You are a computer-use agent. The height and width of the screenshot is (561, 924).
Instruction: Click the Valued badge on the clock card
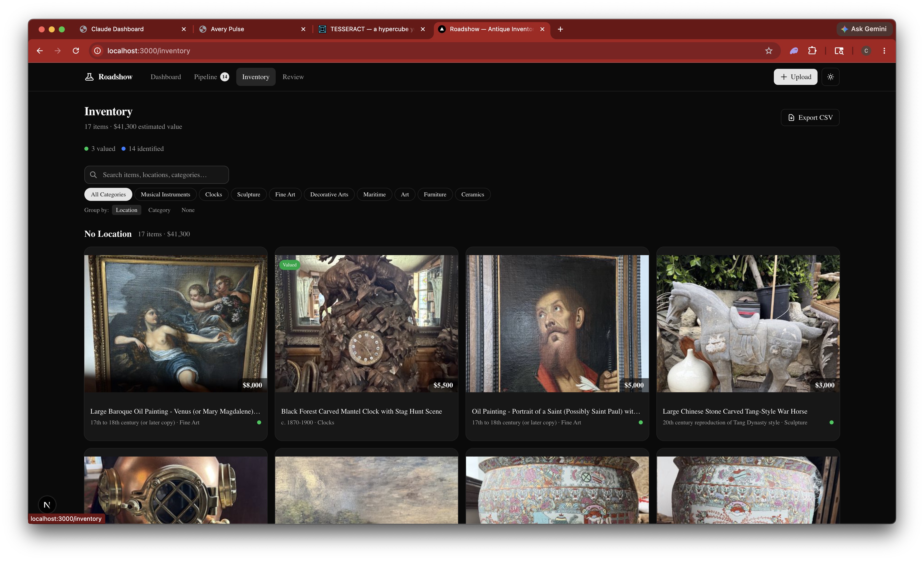pyautogui.click(x=290, y=265)
